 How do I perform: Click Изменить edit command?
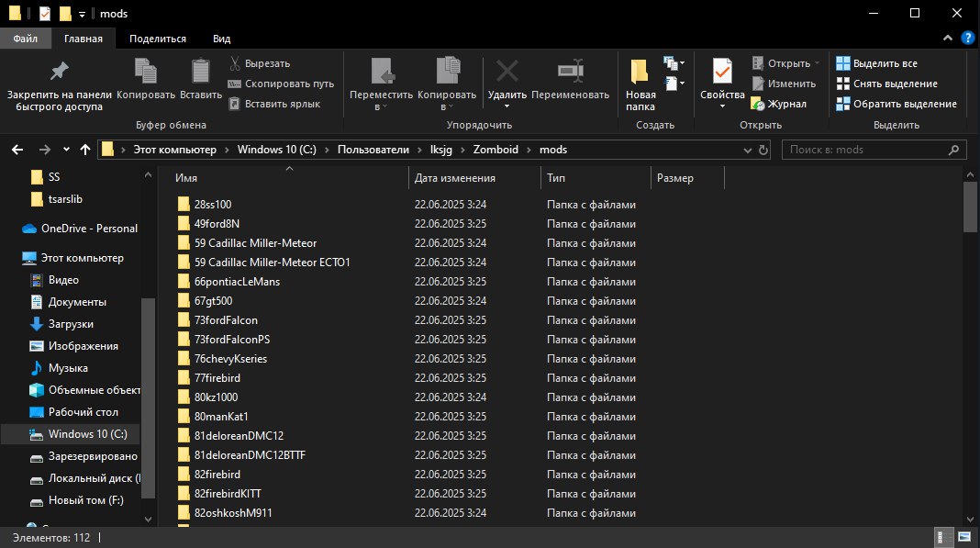[784, 84]
